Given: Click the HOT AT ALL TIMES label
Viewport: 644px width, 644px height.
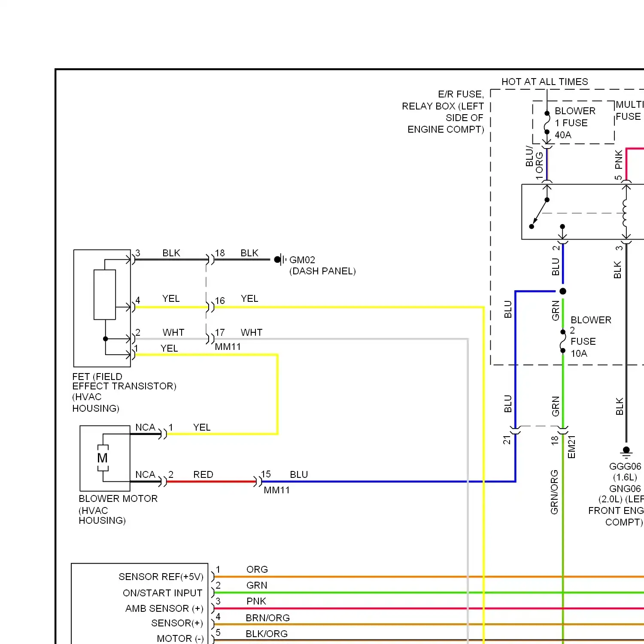Looking at the screenshot, I should point(545,82).
